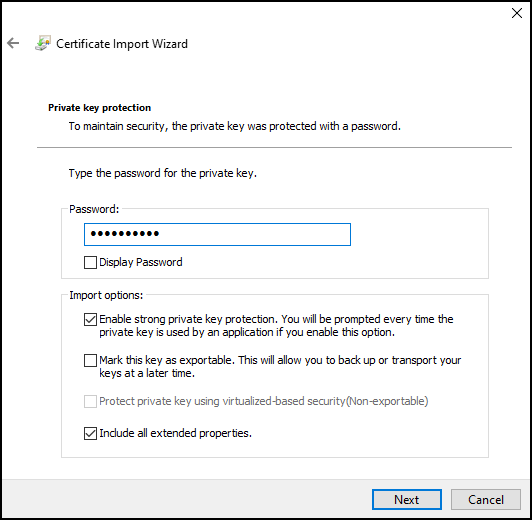Click the Next button
This screenshot has height=520, width=532.
tap(406, 499)
